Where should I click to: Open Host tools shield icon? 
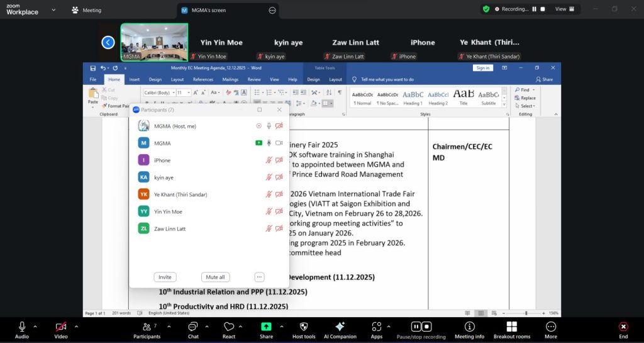(304, 327)
